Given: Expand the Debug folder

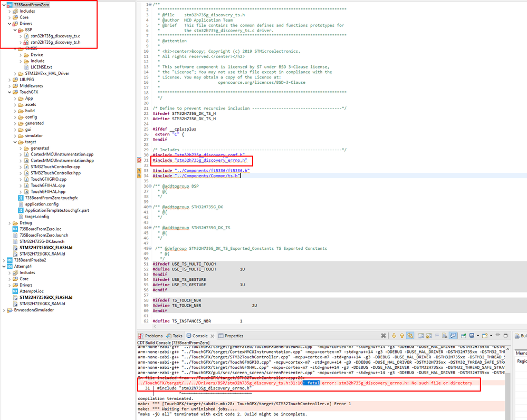Looking at the screenshot, I should (x=9, y=222).
